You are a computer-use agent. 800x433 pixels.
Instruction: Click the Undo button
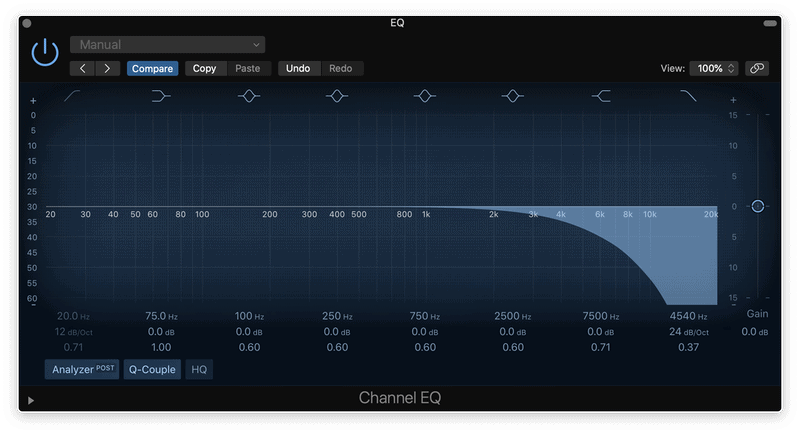click(298, 68)
